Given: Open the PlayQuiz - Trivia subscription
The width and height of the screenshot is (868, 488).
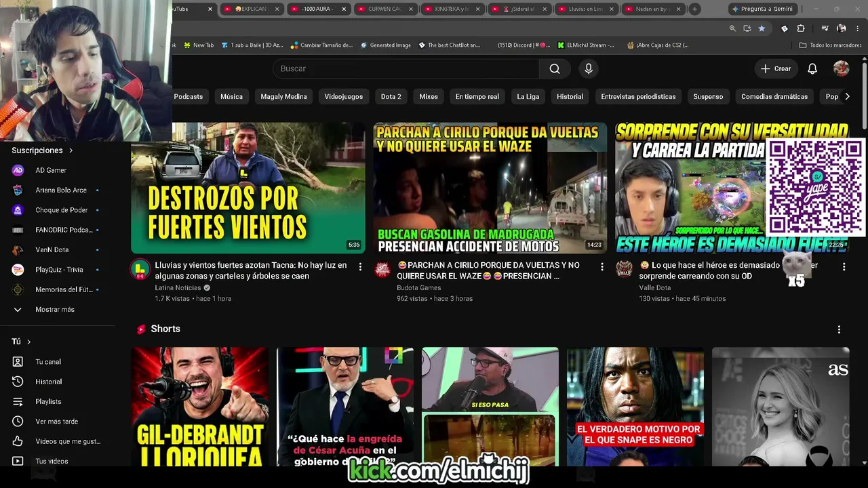Looking at the screenshot, I should (x=58, y=270).
